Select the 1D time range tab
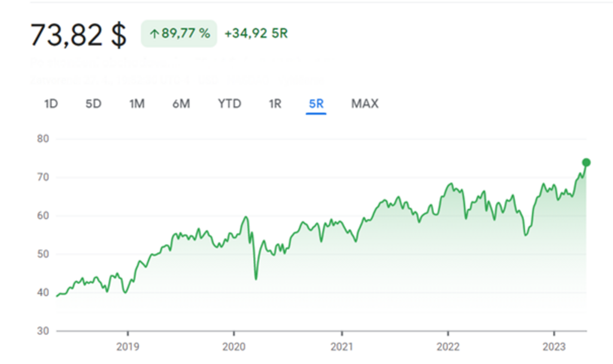This screenshot has height=364, width=613. (x=51, y=104)
